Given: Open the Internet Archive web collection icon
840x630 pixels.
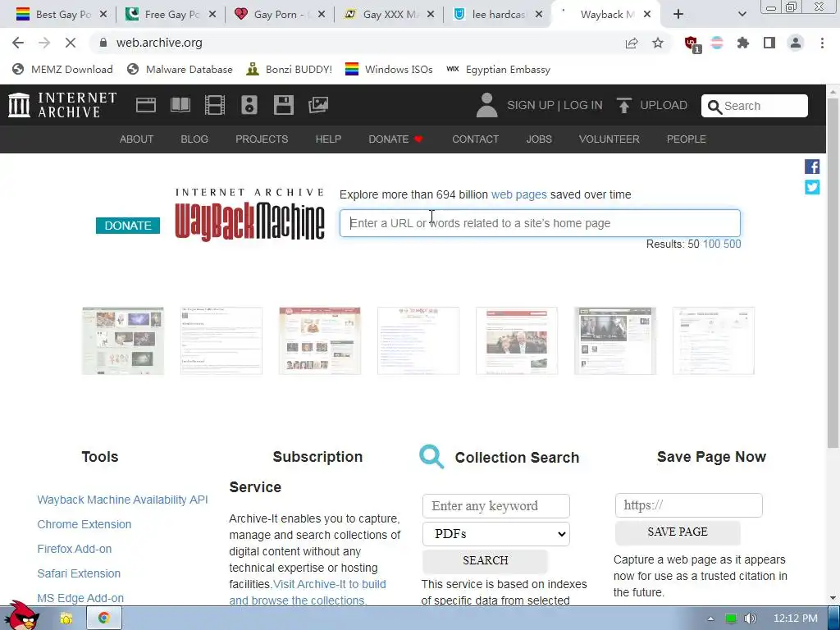Looking at the screenshot, I should tap(146, 105).
